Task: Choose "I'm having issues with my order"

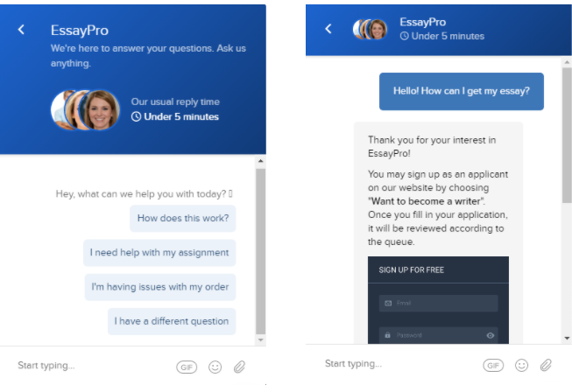Action: click(x=160, y=287)
